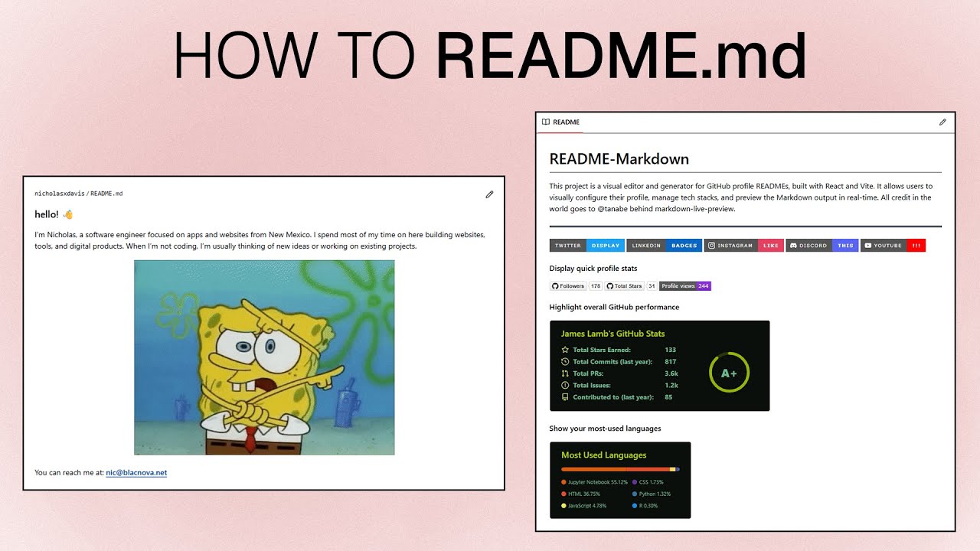This screenshot has width=980, height=551.
Task: Click 'Highlight overall GitHub performance' text
Action: pos(614,308)
